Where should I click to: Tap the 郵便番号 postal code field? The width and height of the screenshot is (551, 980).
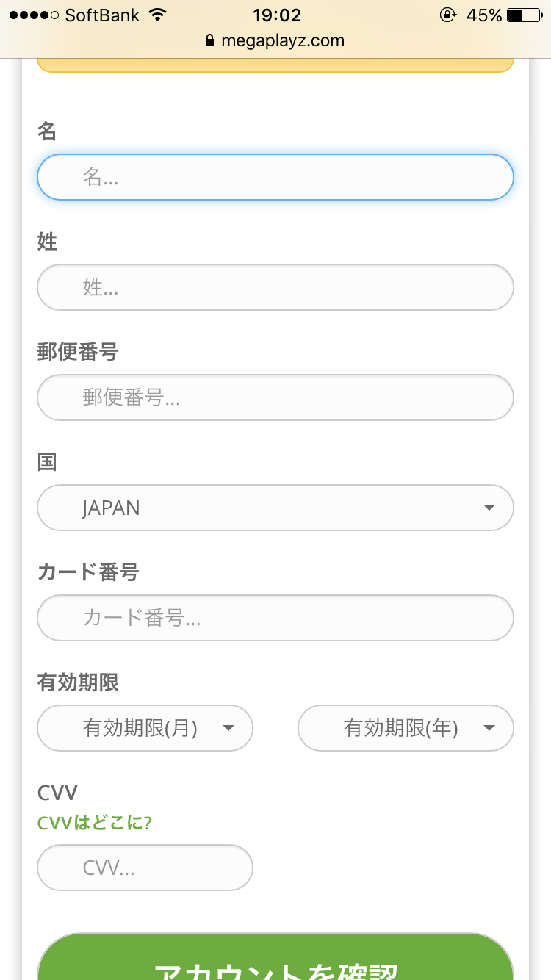click(x=275, y=397)
